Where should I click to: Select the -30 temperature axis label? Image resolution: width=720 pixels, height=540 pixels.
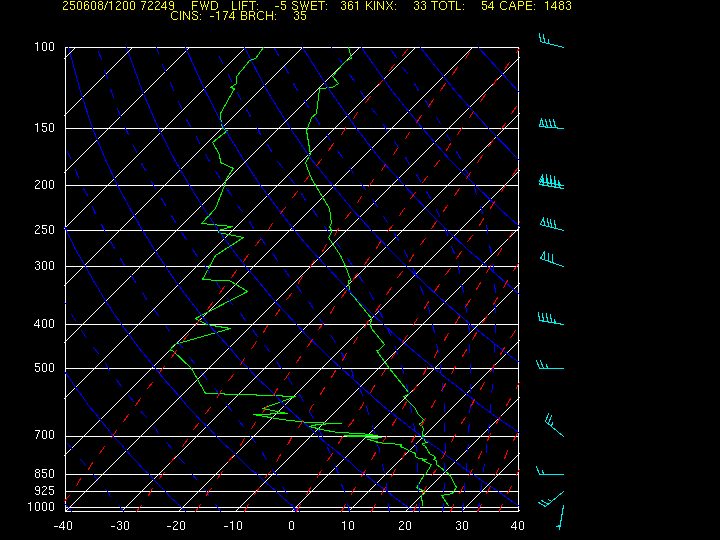[120, 526]
